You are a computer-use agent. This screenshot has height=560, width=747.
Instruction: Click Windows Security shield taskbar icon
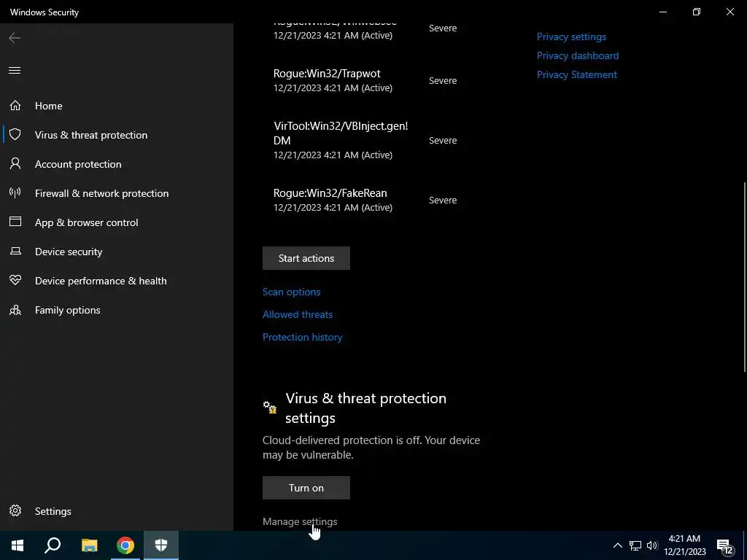click(161, 545)
